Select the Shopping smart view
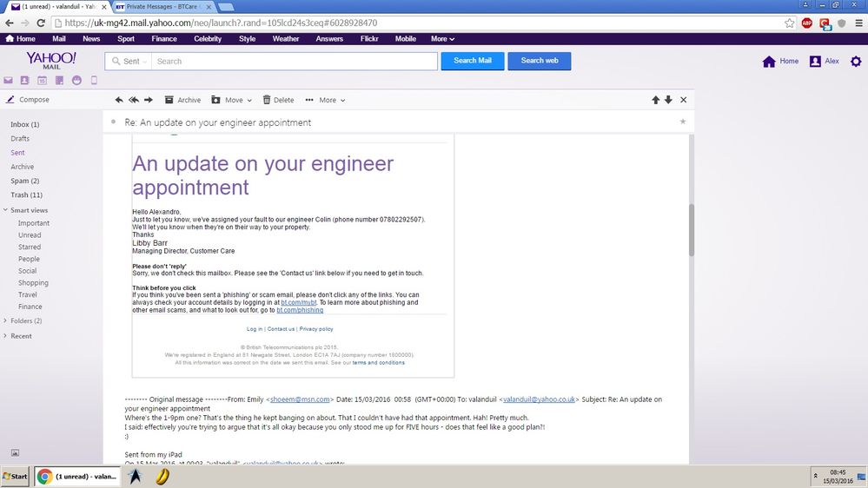868x488 pixels. point(33,283)
